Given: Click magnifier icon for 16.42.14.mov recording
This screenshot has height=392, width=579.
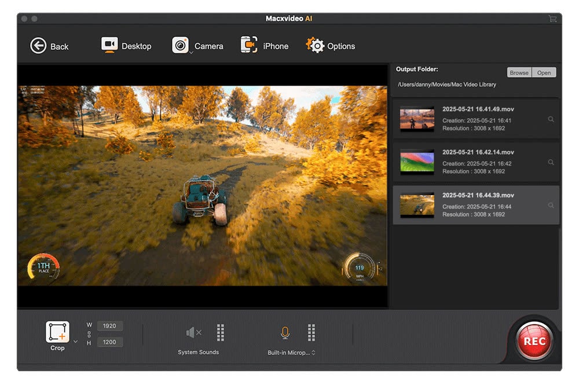Looking at the screenshot, I should click(x=551, y=162).
